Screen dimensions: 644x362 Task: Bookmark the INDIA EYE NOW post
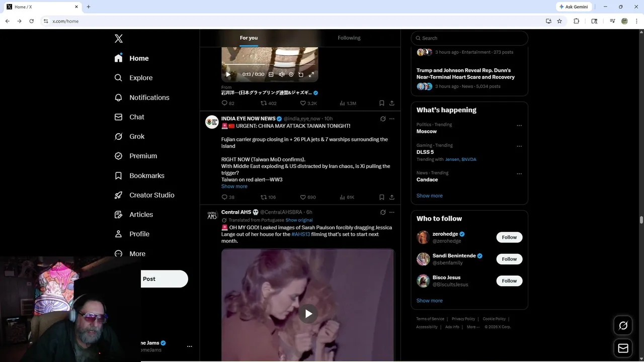pos(382,197)
